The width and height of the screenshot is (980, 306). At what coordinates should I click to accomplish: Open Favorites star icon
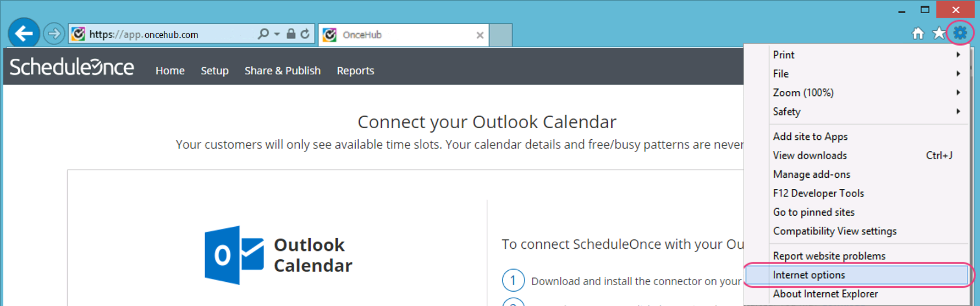point(939,34)
